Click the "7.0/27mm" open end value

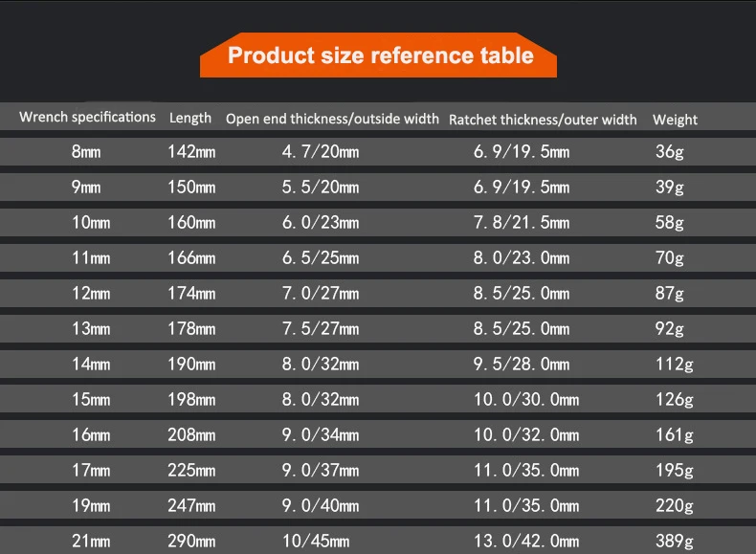(x=321, y=293)
